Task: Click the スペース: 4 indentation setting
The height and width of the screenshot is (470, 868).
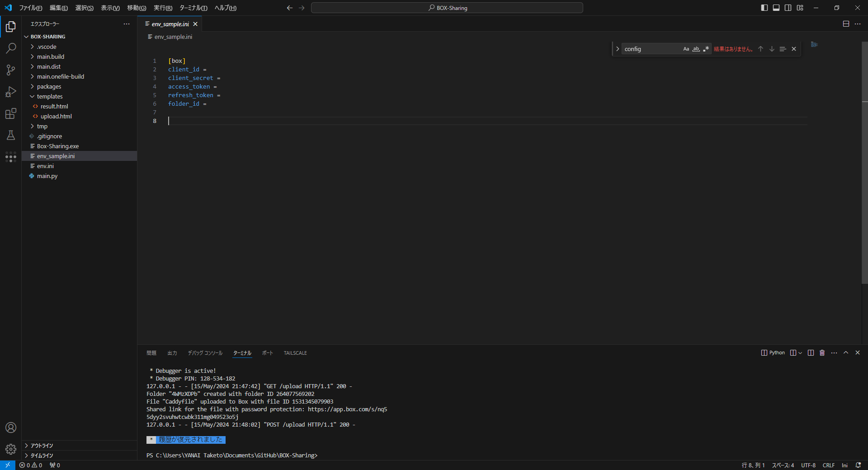Action: [x=783, y=465]
